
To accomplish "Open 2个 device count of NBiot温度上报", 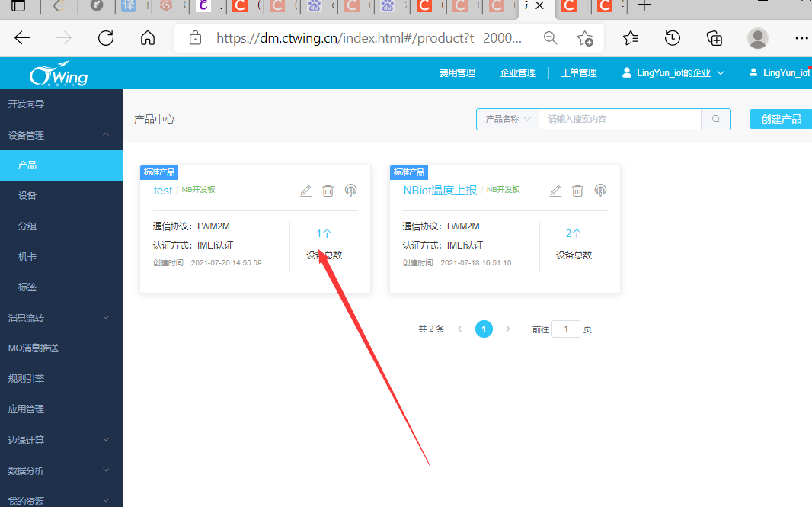I will 574,233.
